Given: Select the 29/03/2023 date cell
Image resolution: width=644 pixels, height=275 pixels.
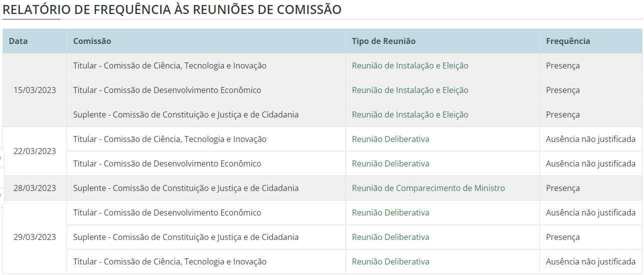Looking at the screenshot, I should 35,237.
